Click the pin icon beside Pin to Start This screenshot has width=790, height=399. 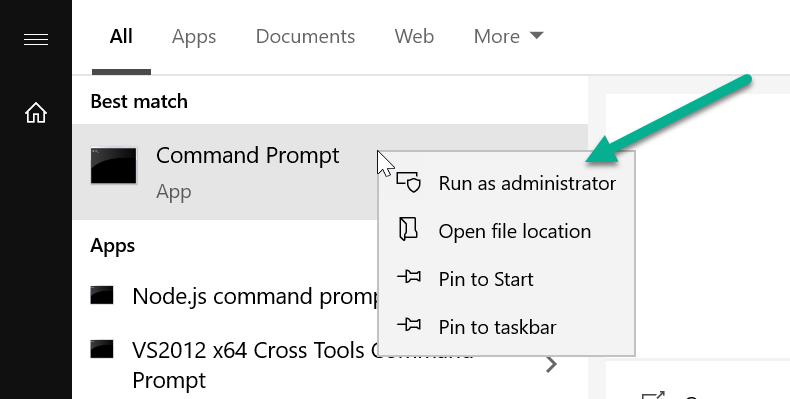(409, 277)
